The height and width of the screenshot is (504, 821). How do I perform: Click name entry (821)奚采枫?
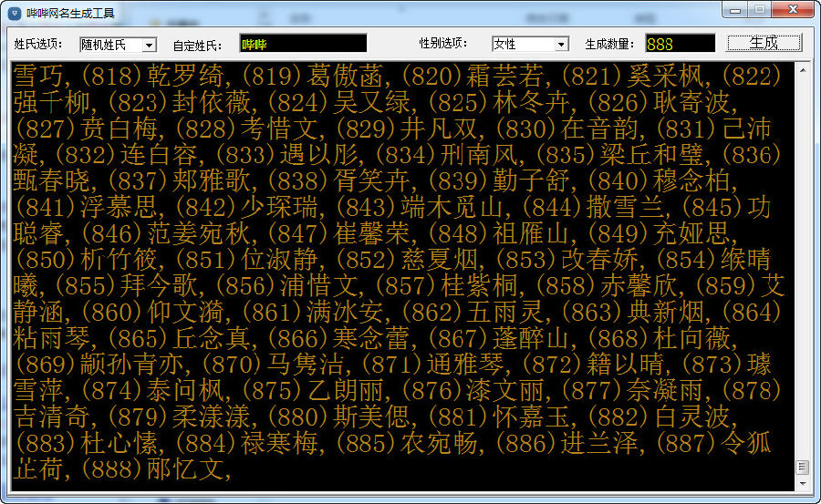click(x=635, y=76)
